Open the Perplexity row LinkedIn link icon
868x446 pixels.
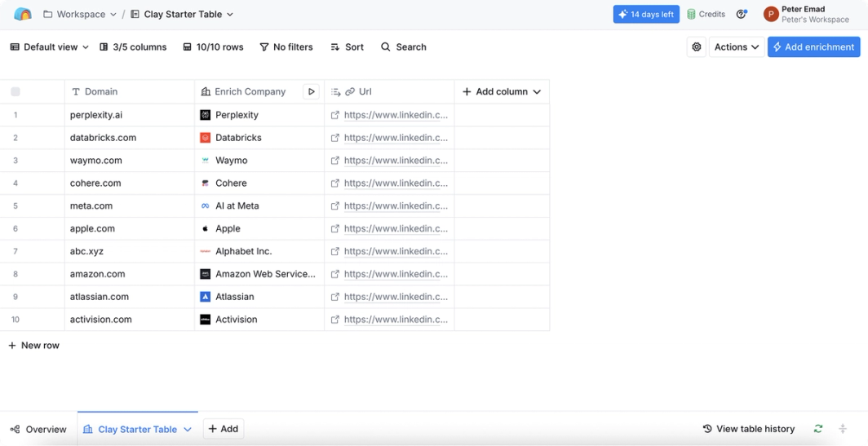[x=335, y=115]
